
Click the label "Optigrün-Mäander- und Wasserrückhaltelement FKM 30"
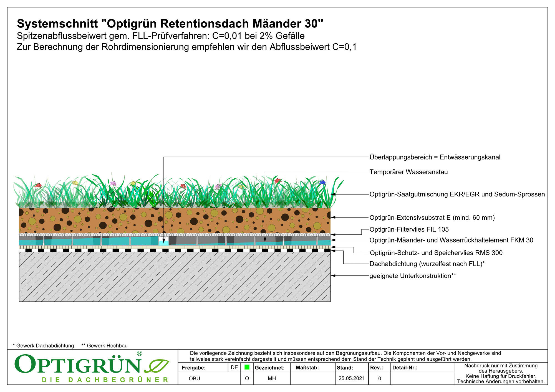click(x=451, y=240)
